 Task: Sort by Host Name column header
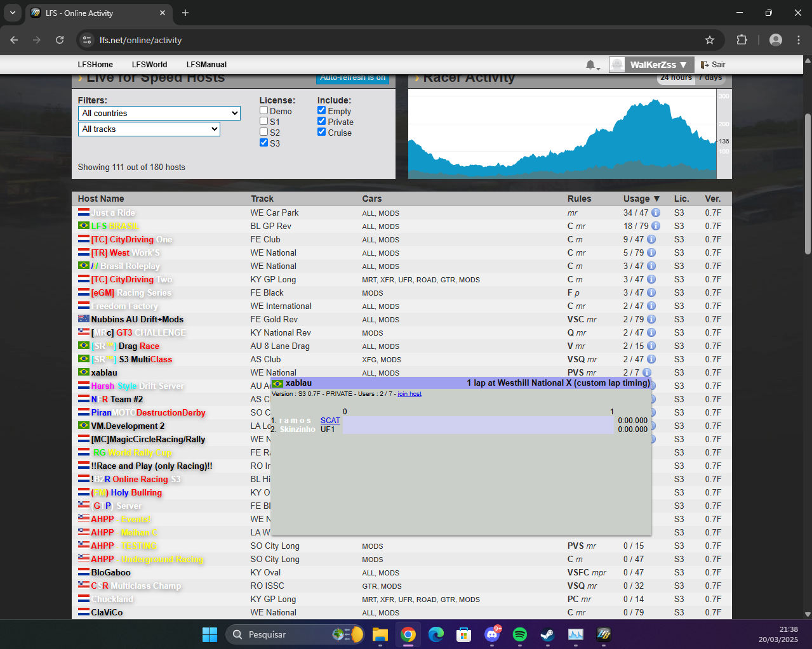point(101,199)
